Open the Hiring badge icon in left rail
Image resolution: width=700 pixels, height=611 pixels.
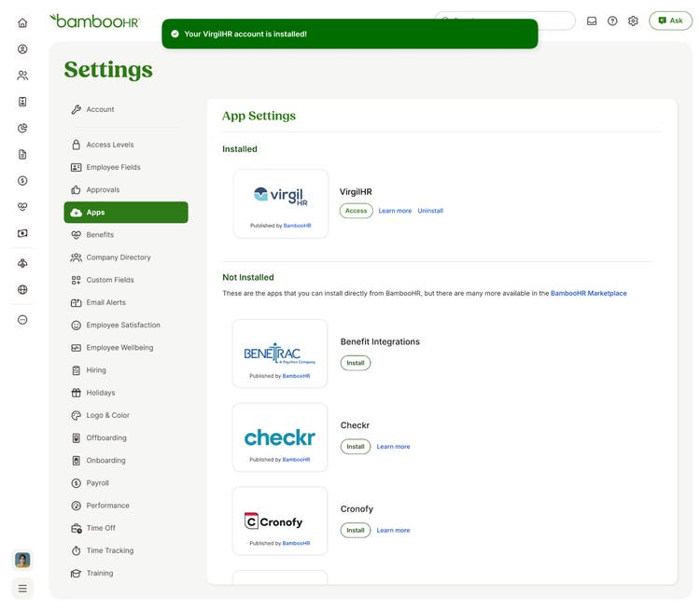[x=22, y=102]
